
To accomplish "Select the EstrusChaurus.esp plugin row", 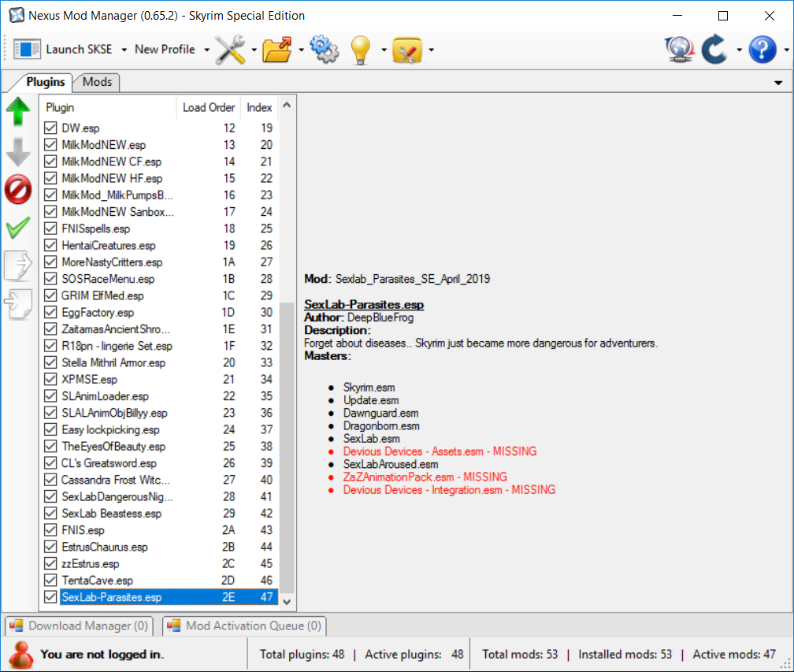I will (159, 547).
